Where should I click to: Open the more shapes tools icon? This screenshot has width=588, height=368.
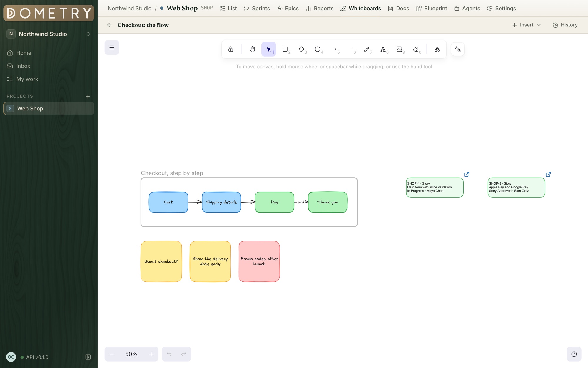(x=437, y=49)
